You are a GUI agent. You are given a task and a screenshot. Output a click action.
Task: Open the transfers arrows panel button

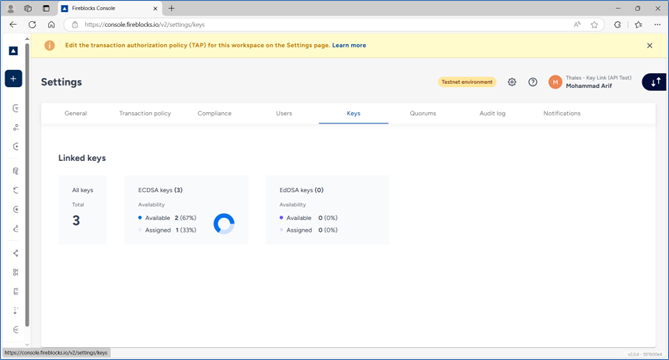655,82
